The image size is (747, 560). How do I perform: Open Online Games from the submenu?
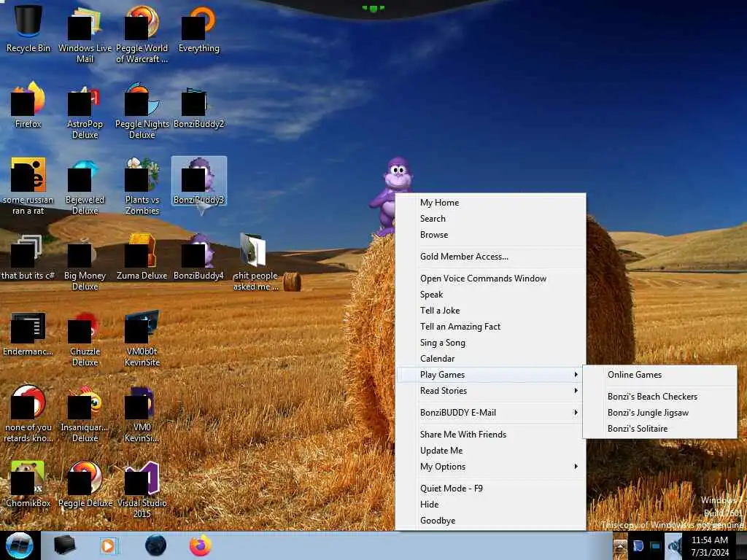[x=659, y=375]
